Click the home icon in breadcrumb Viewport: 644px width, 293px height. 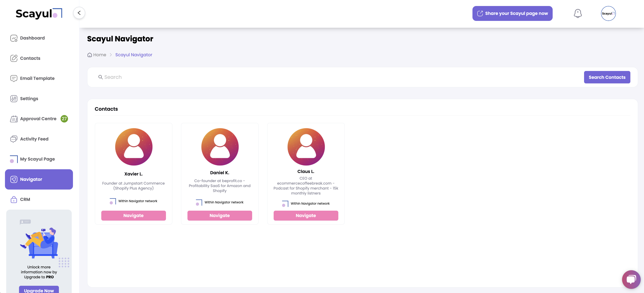[89, 55]
